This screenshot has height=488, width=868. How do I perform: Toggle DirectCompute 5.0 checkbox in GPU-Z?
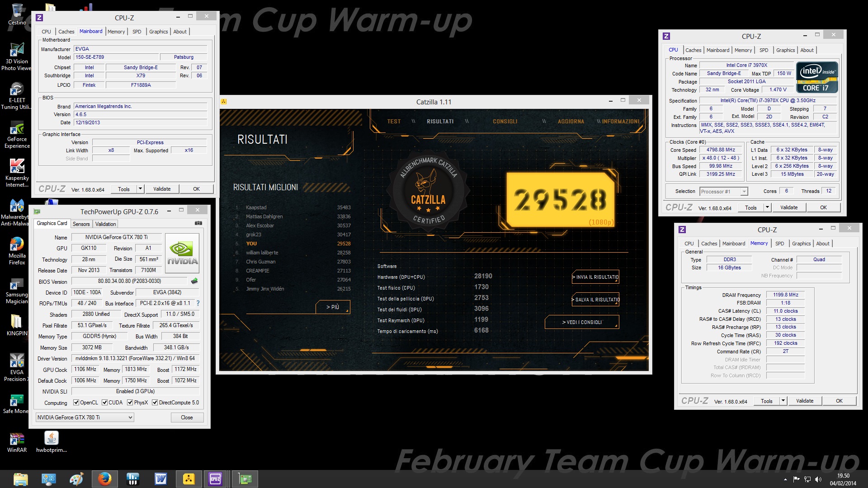coord(155,403)
